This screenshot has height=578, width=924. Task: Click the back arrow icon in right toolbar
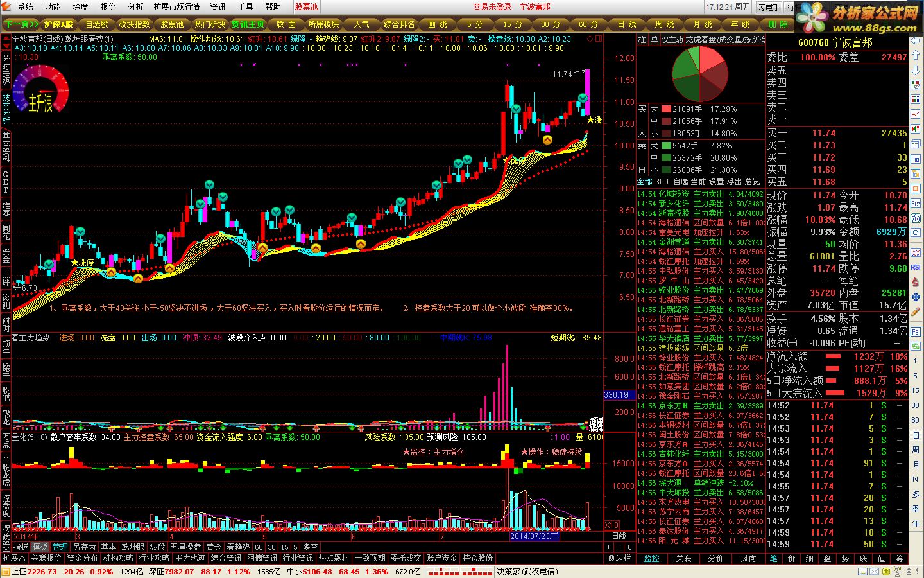point(916,40)
